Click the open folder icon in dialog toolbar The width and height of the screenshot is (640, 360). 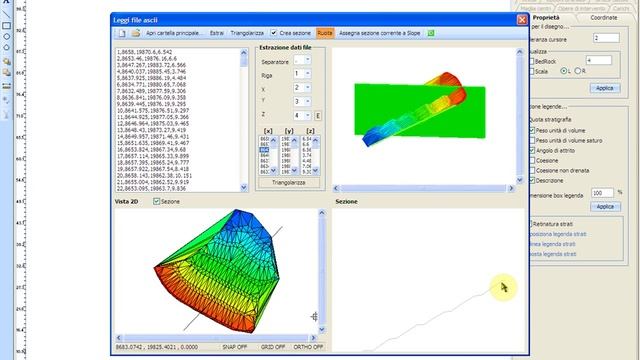point(136,33)
